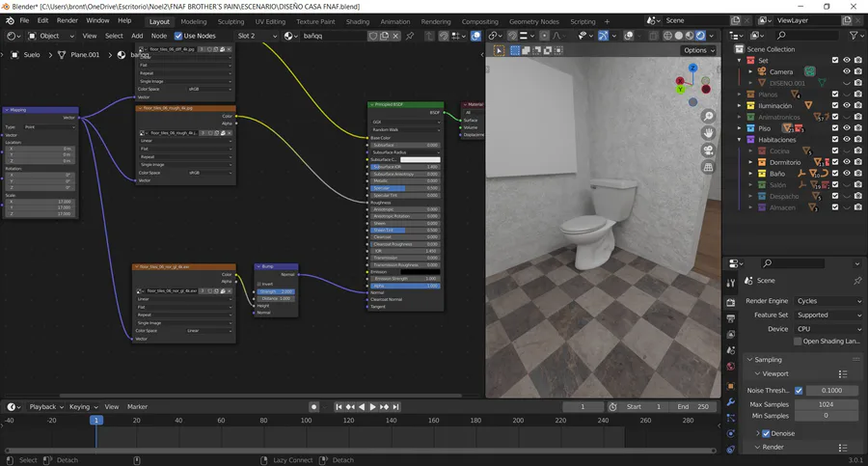The height and width of the screenshot is (466, 868).
Task: Click the pan hand icon in viewport
Action: [708, 133]
